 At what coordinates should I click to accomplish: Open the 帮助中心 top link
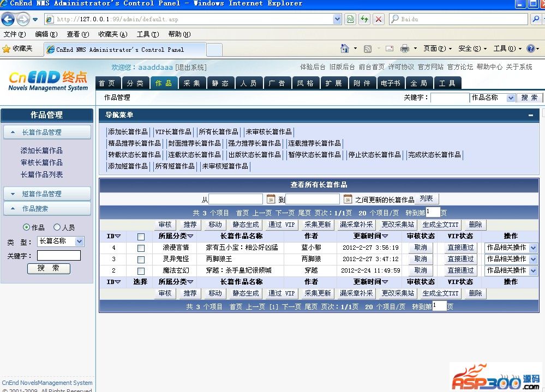[489, 67]
